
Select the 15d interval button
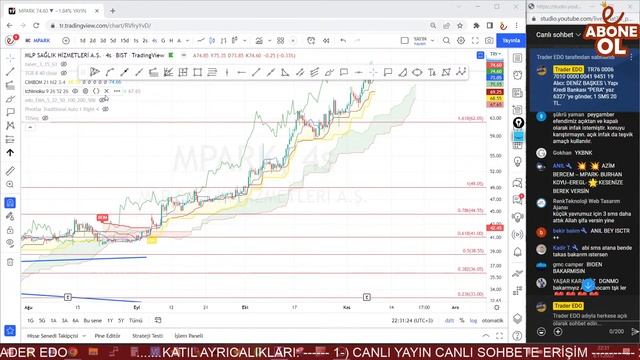click(124, 40)
